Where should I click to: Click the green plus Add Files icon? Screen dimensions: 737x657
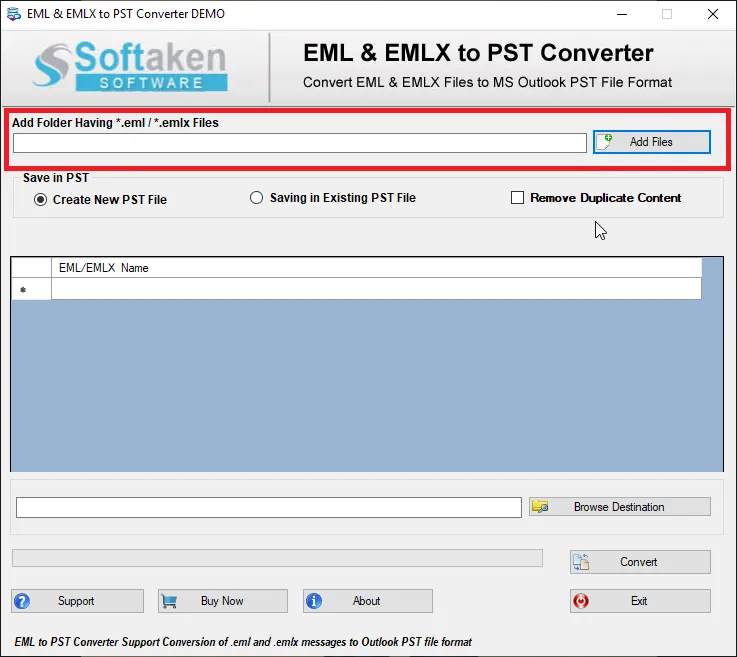point(604,141)
